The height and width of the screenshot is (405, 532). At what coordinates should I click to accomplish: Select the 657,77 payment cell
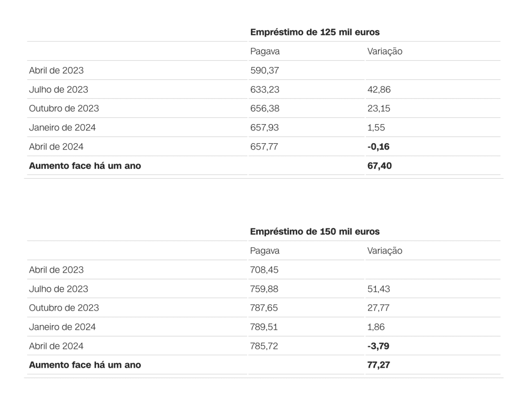point(264,147)
